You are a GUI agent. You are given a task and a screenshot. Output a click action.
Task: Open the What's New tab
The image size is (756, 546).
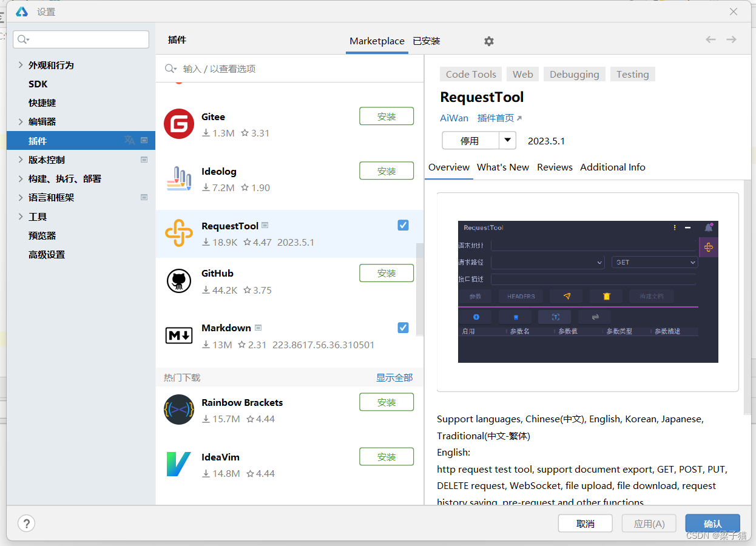(503, 167)
